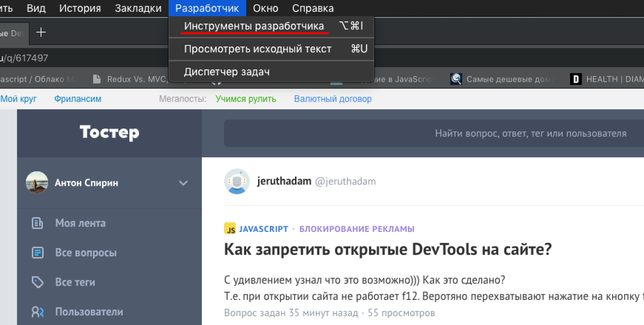
Task: Open the История menu
Action: coord(80,8)
